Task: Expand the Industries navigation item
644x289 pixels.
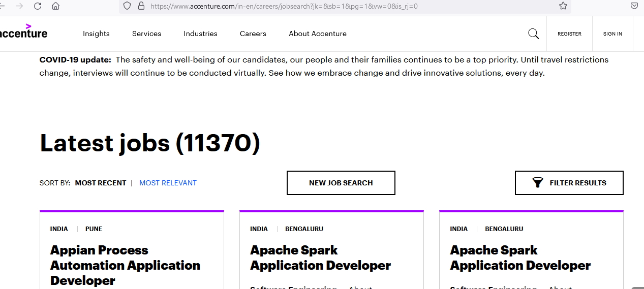Action: coord(200,34)
